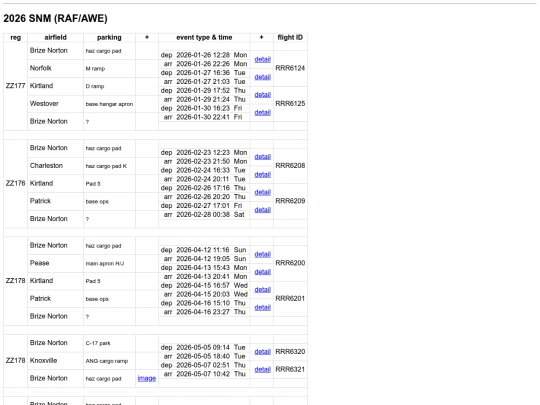Click the 'airfield' column header
This screenshot has width=540, height=405.
[x=55, y=38]
